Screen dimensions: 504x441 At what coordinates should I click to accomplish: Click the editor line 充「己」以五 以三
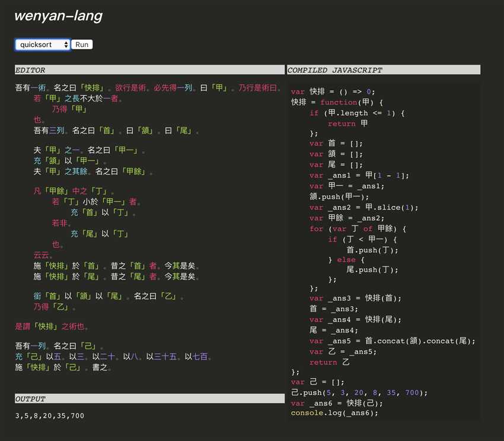pos(113,357)
